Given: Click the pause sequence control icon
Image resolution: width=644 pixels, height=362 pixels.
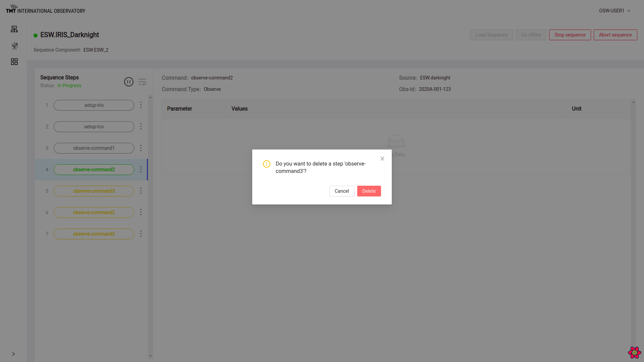Looking at the screenshot, I should pyautogui.click(x=129, y=82).
